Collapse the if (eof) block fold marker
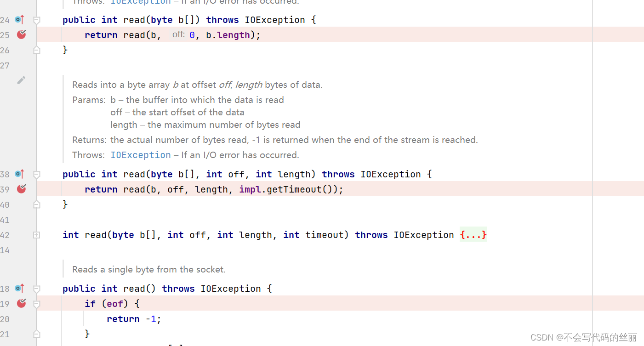This screenshot has height=346, width=644. coord(37,304)
